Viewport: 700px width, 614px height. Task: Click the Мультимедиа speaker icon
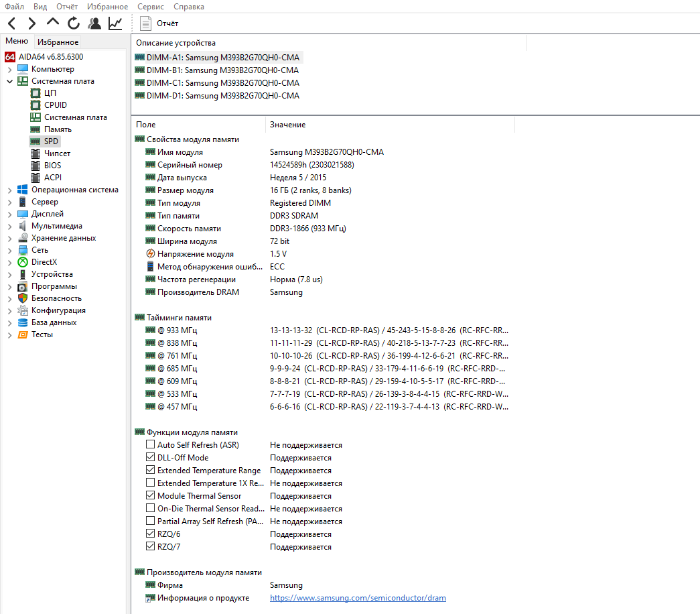pyautogui.click(x=22, y=226)
